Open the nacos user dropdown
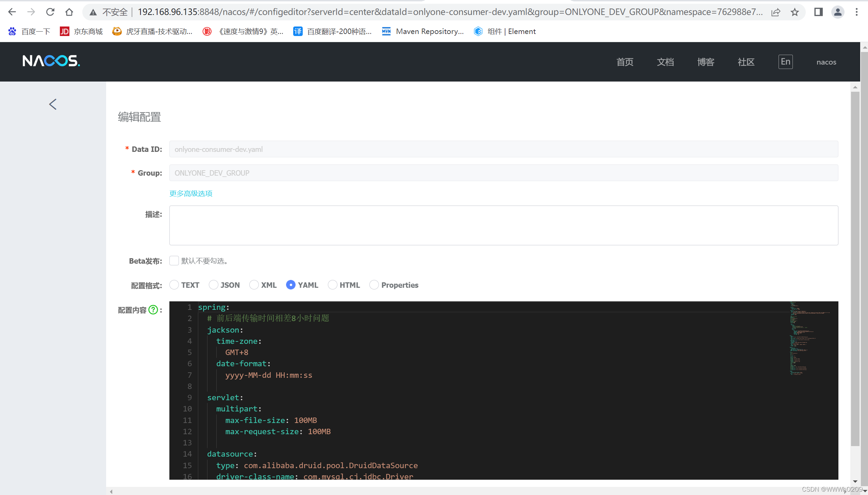Image resolution: width=868 pixels, height=495 pixels. click(826, 62)
